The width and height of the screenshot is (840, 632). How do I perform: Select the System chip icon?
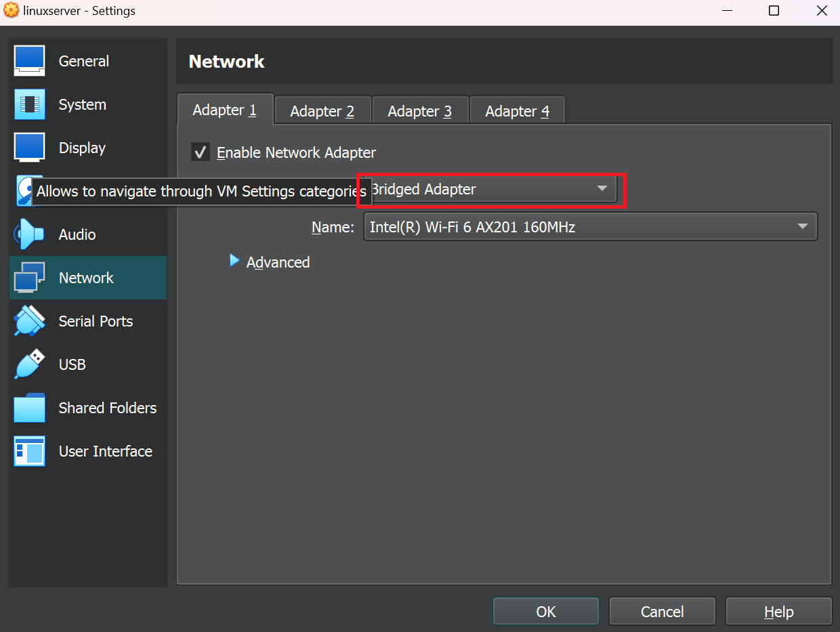[x=29, y=104]
